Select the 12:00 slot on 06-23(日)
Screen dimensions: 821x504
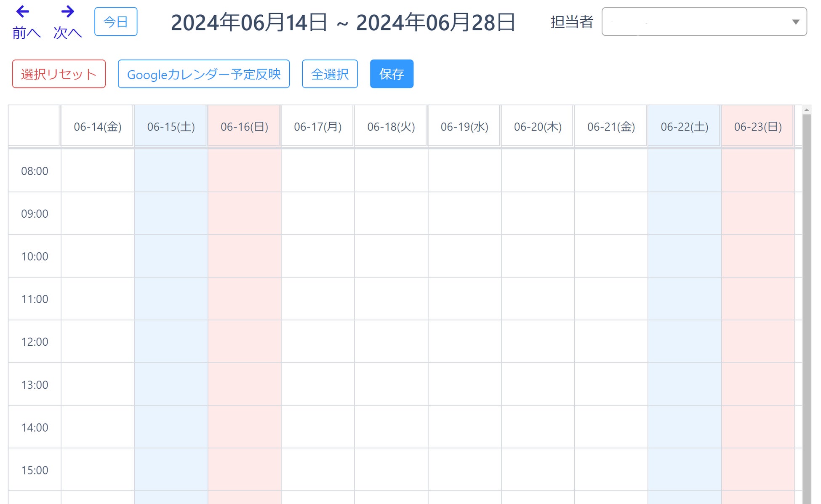coord(757,341)
